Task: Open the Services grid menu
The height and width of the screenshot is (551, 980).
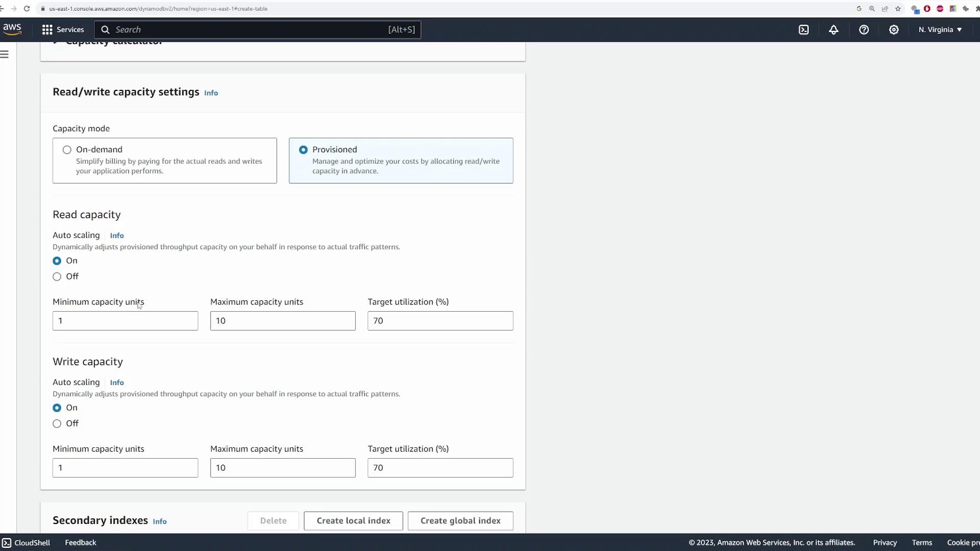Action: 63,30
